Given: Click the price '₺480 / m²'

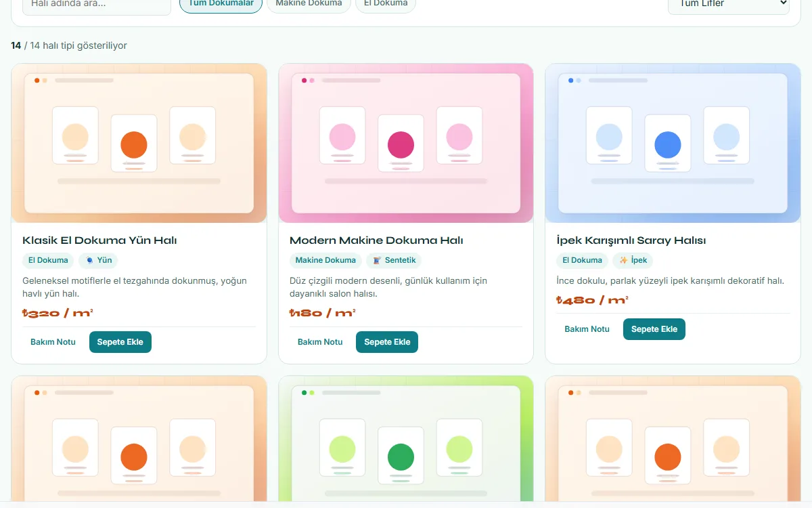Looking at the screenshot, I should (592, 300).
